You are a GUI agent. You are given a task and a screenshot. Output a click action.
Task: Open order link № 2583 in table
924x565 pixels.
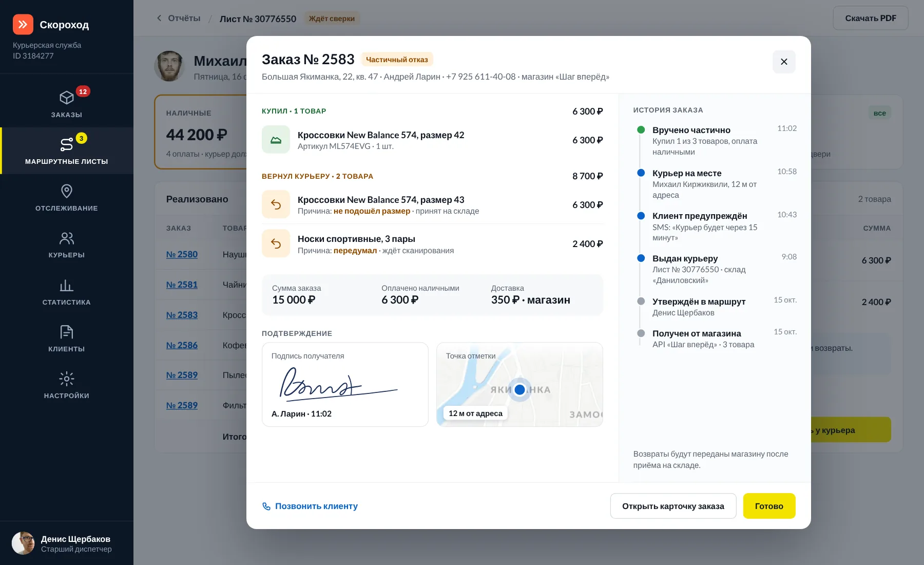pos(182,315)
